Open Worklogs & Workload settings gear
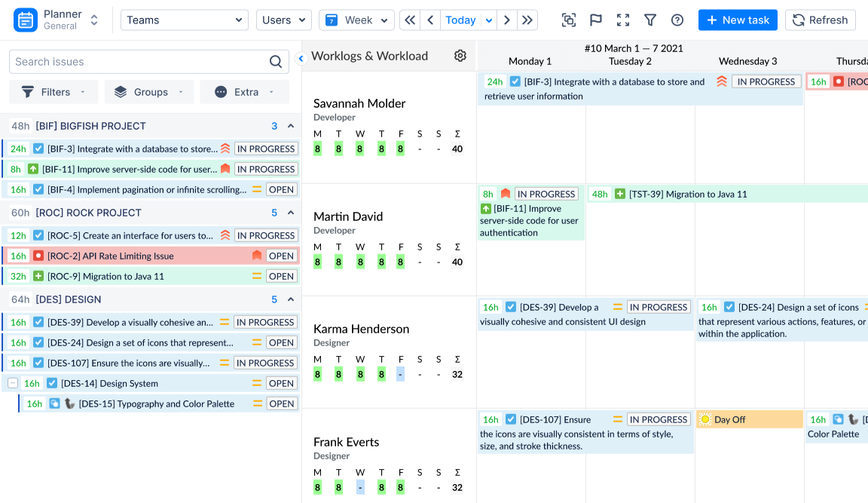The width and height of the screenshot is (868, 503). click(x=460, y=56)
